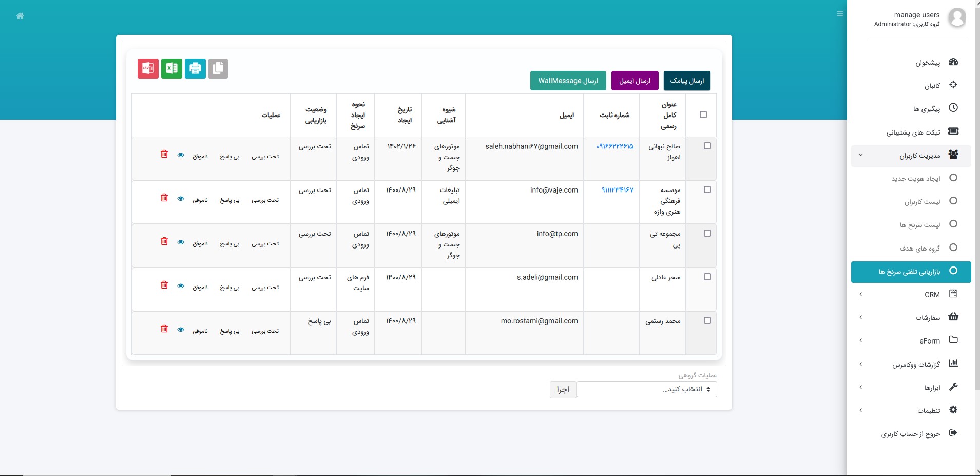
Task: Export table as CSV file
Action: [x=148, y=68]
